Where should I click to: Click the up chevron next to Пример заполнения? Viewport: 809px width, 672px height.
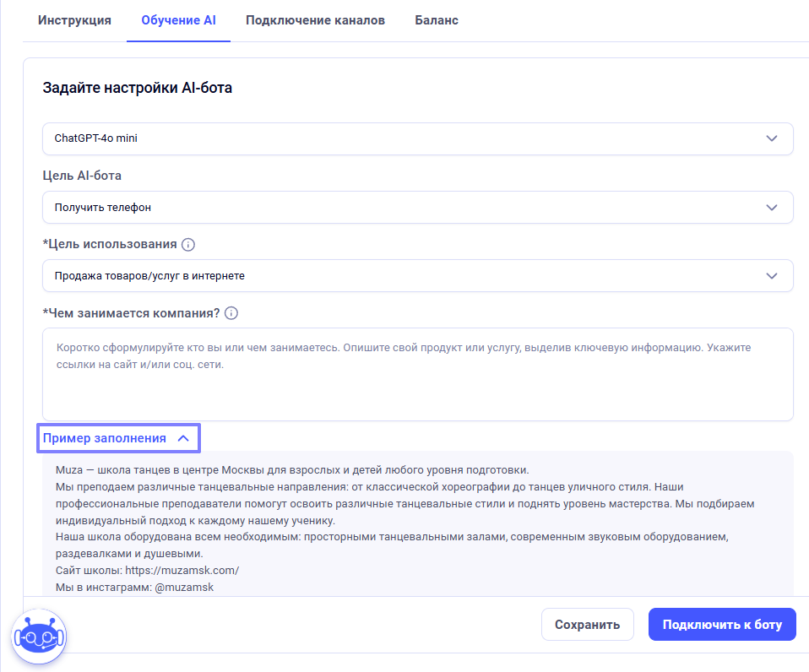coord(183,438)
